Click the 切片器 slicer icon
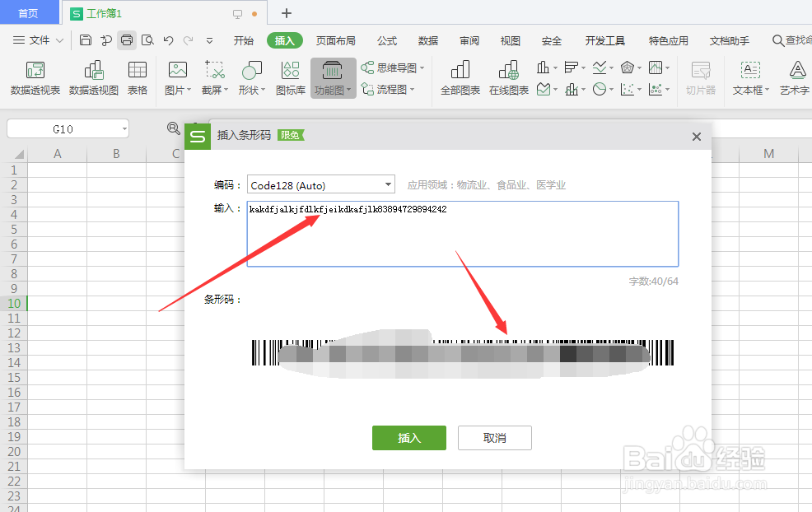Image resolution: width=812 pixels, height=512 pixels. (x=701, y=77)
